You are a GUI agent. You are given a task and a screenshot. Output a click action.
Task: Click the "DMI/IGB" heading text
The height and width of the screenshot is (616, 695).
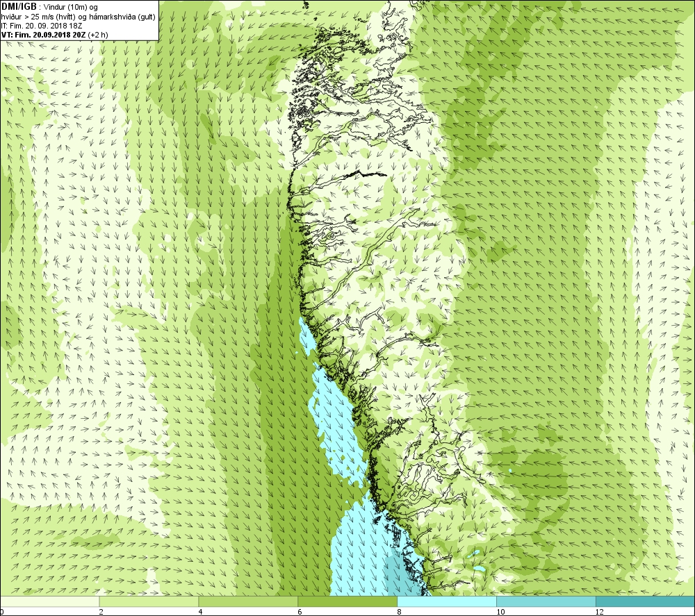tap(19, 7)
